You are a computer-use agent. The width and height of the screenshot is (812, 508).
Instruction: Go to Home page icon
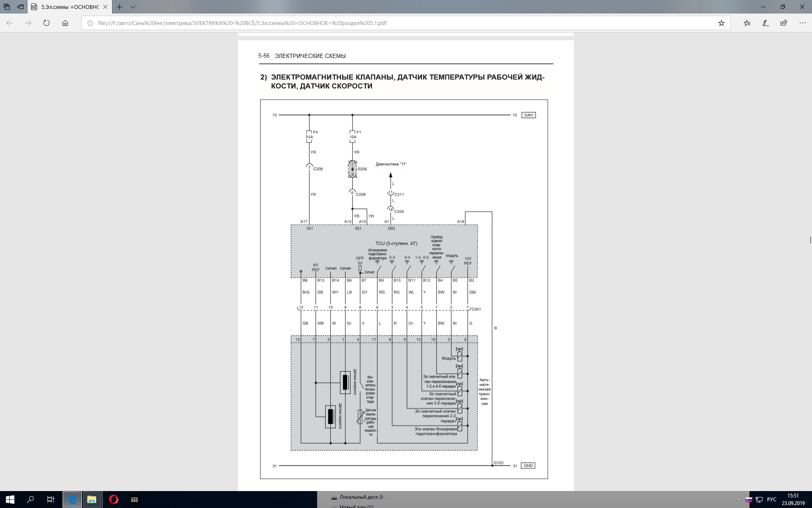pyautogui.click(x=65, y=23)
